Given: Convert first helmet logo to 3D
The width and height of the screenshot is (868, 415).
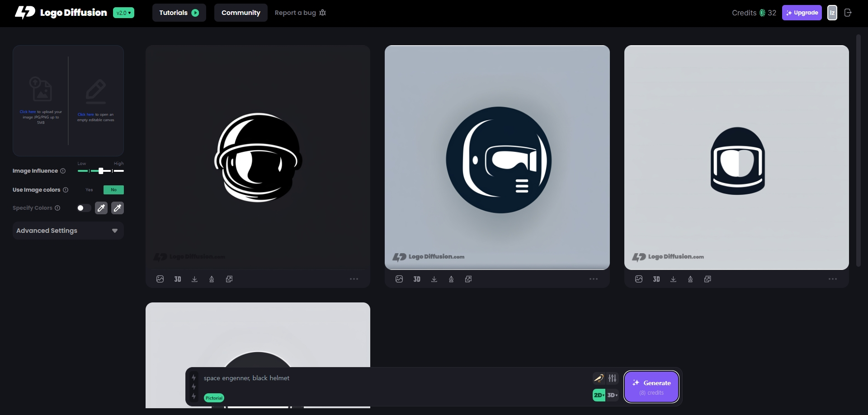Looking at the screenshot, I should (x=178, y=279).
